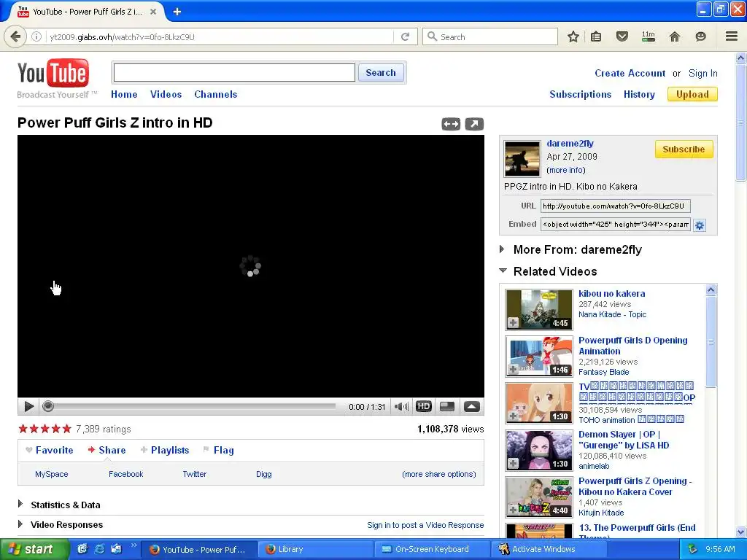This screenshot has width=747, height=560.
Task: Expand More From: dareme2fly section
Action: [502, 249]
